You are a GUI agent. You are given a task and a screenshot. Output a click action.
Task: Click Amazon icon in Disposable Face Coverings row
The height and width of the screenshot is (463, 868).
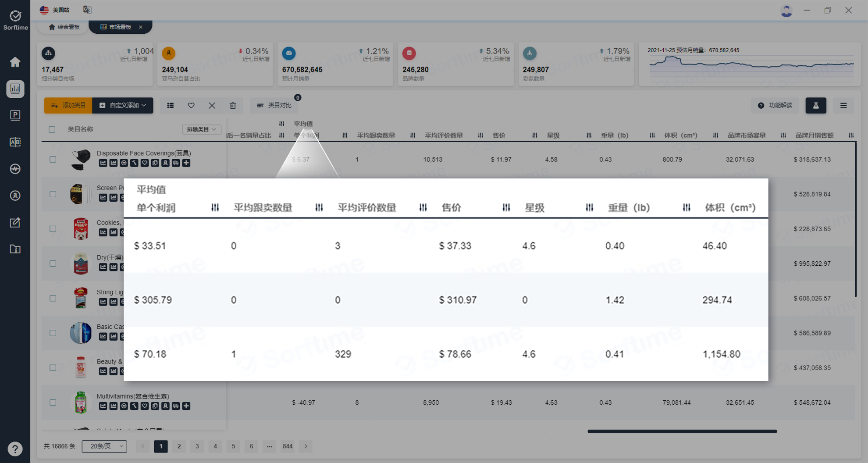pyautogui.click(x=165, y=163)
